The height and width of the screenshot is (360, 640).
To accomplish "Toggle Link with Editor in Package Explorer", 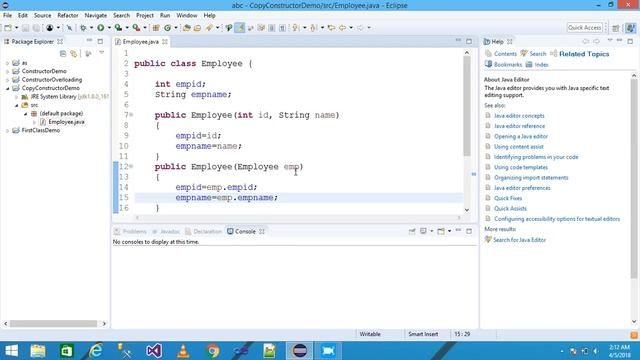I will pyautogui.click(x=73, y=53).
